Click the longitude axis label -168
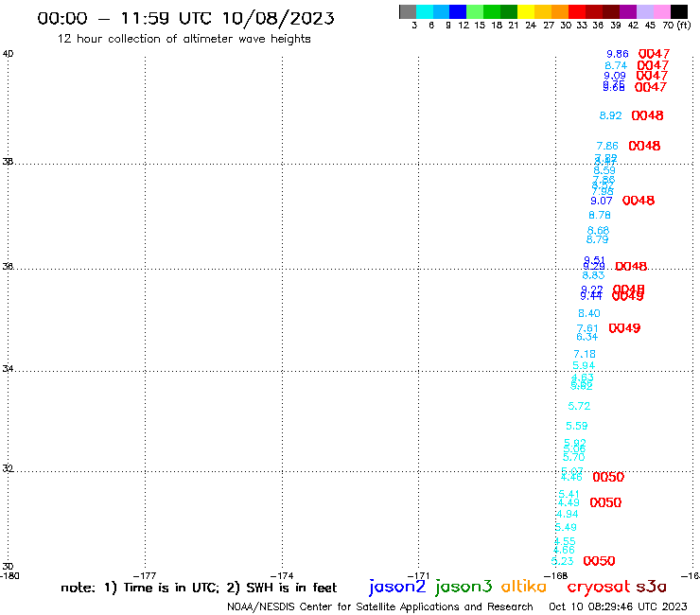700x615 pixels. pos(556,576)
